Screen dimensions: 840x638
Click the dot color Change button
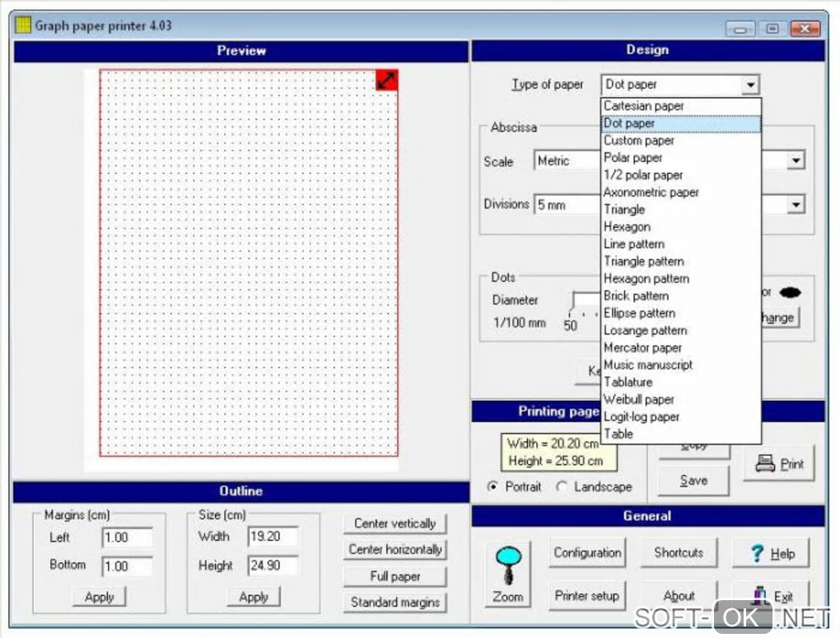pyautogui.click(x=781, y=318)
